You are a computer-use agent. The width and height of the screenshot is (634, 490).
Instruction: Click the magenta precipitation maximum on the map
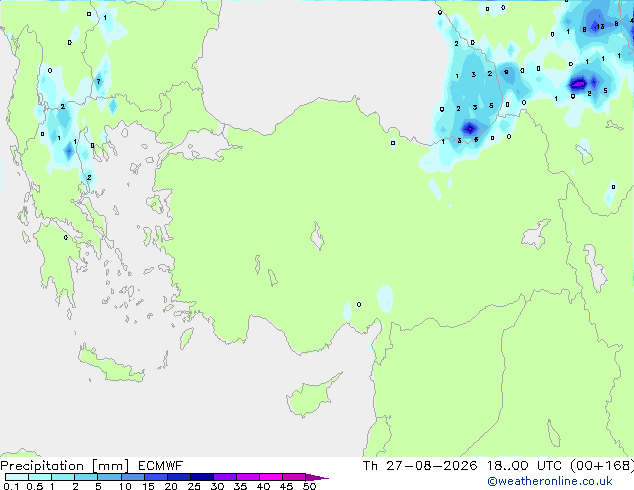(x=578, y=84)
